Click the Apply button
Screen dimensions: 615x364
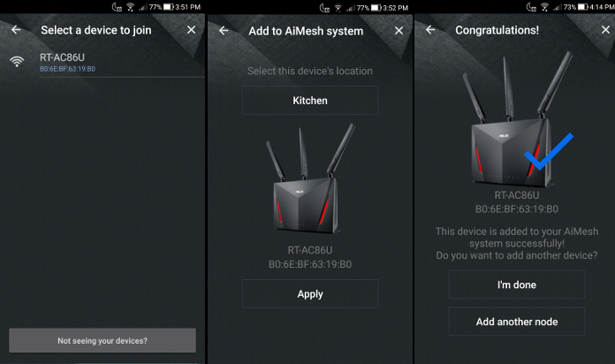(x=309, y=294)
